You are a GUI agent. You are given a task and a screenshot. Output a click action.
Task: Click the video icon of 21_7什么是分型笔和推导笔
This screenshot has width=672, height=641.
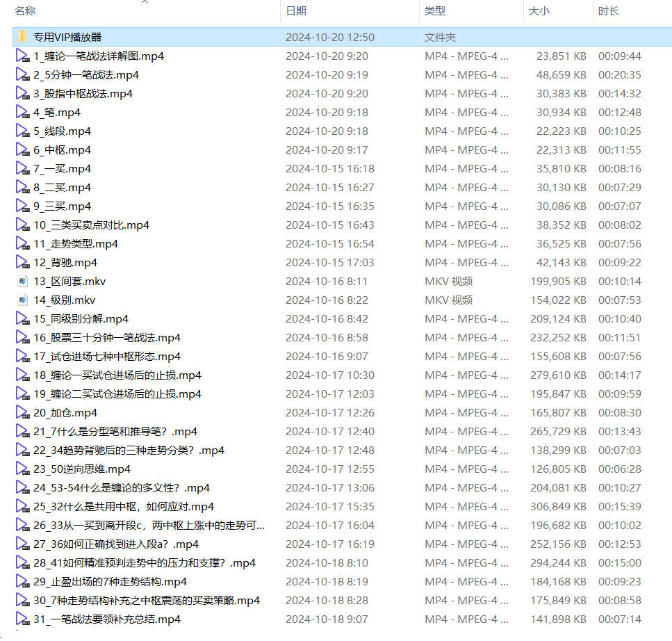coord(22,431)
